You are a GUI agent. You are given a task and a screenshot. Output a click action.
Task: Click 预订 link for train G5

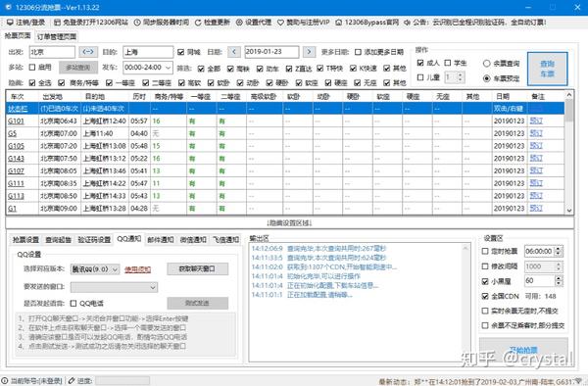pyautogui.click(x=536, y=133)
